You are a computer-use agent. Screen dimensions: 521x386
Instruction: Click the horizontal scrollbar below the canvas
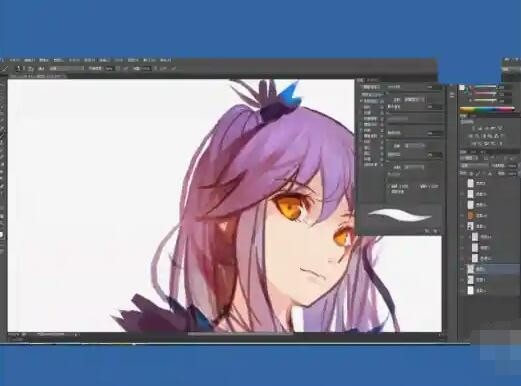pos(240,334)
